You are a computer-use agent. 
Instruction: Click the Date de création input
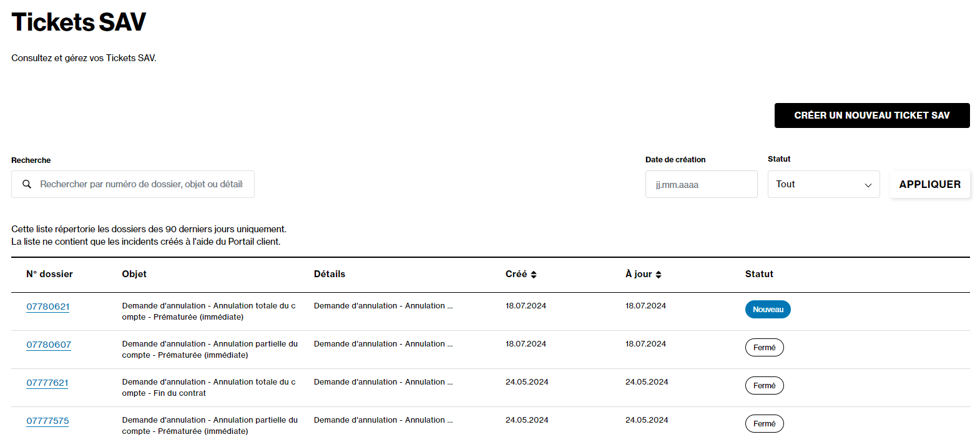pos(701,184)
